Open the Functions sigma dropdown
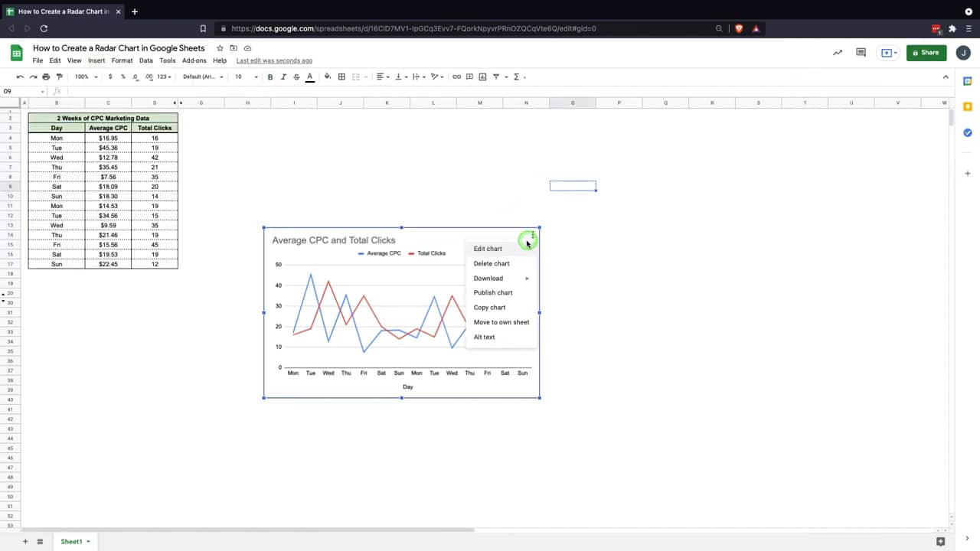 coord(519,77)
